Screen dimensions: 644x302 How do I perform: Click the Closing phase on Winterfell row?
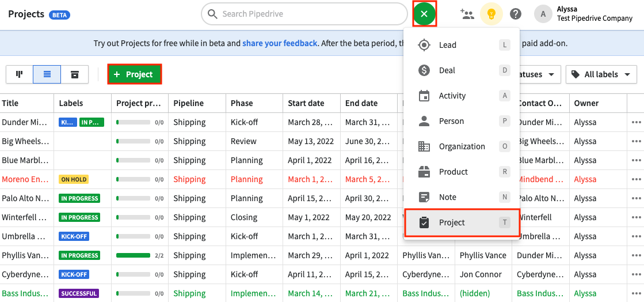coord(244,217)
